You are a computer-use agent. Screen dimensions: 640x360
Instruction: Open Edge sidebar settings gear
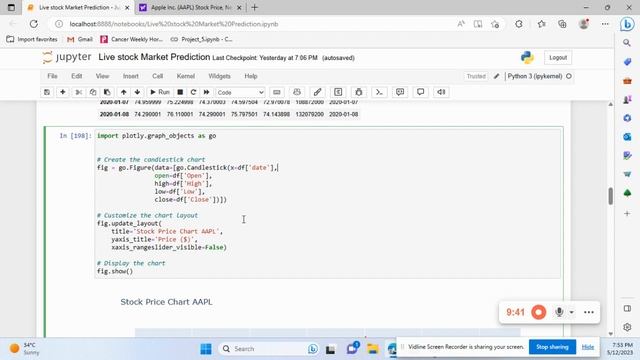point(627,327)
